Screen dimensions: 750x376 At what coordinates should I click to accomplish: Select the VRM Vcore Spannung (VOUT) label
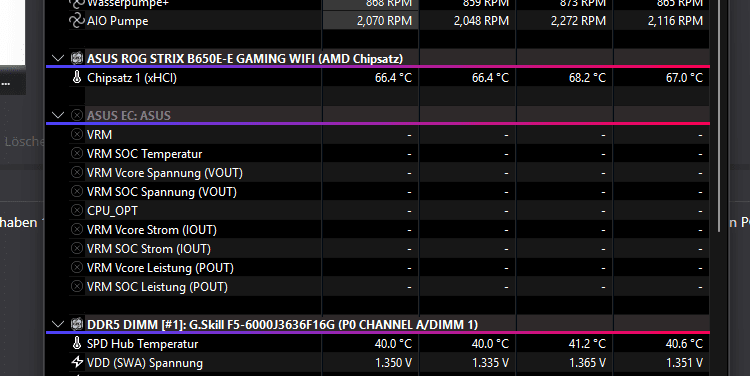coord(165,173)
